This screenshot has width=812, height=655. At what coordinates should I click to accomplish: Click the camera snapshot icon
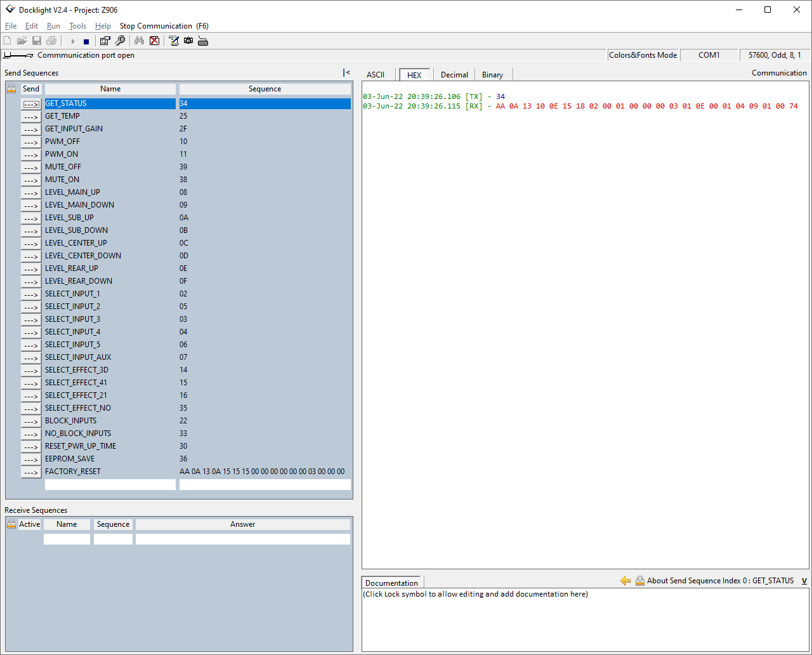188,41
